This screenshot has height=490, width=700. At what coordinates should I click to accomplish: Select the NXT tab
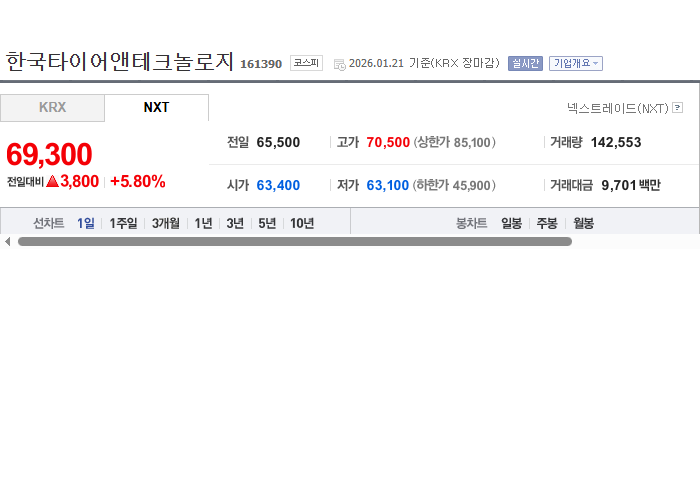156,108
